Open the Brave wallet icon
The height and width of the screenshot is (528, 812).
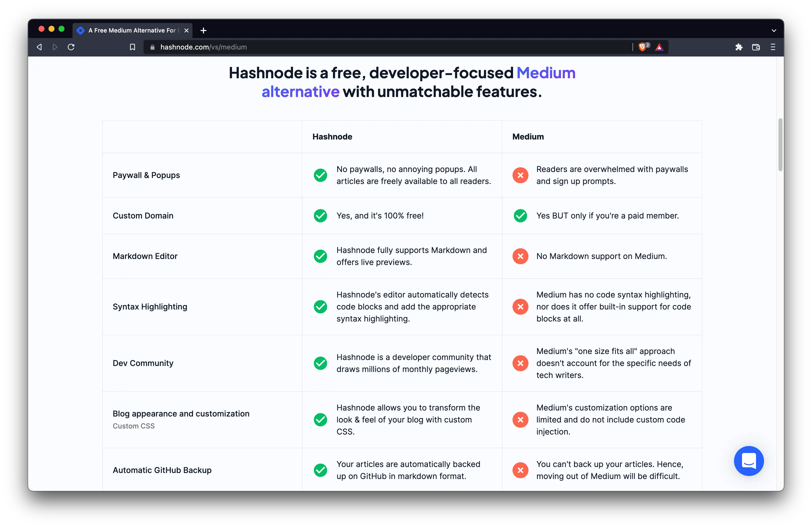[x=756, y=47]
